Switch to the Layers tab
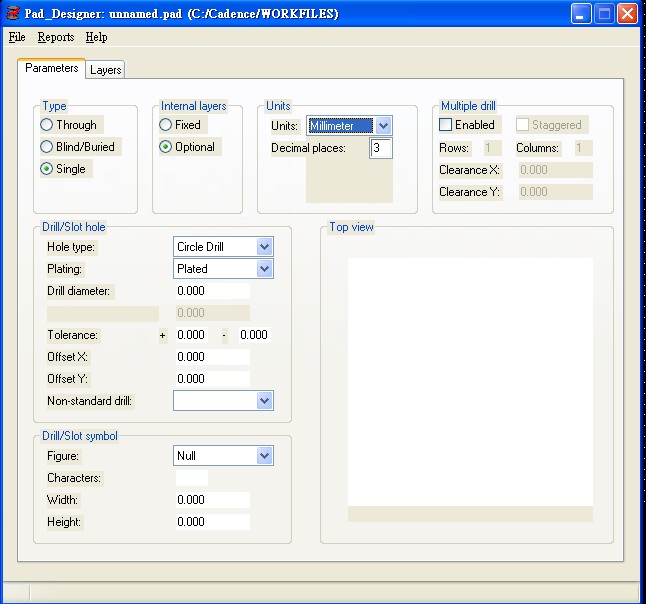646x604 pixels. pos(106,70)
